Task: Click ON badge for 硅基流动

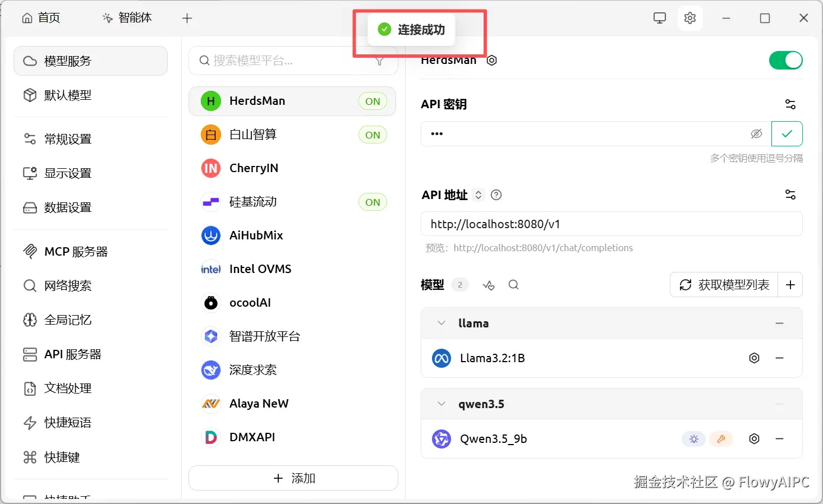Action: point(373,202)
